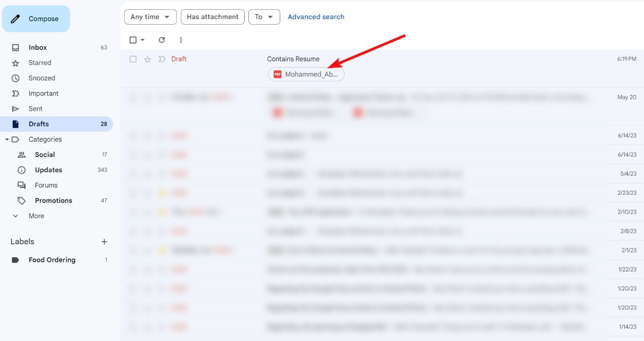Tick the Contains Resume draft checkbox
Viewport: 644px width, 341px height.
[x=133, y=59]
